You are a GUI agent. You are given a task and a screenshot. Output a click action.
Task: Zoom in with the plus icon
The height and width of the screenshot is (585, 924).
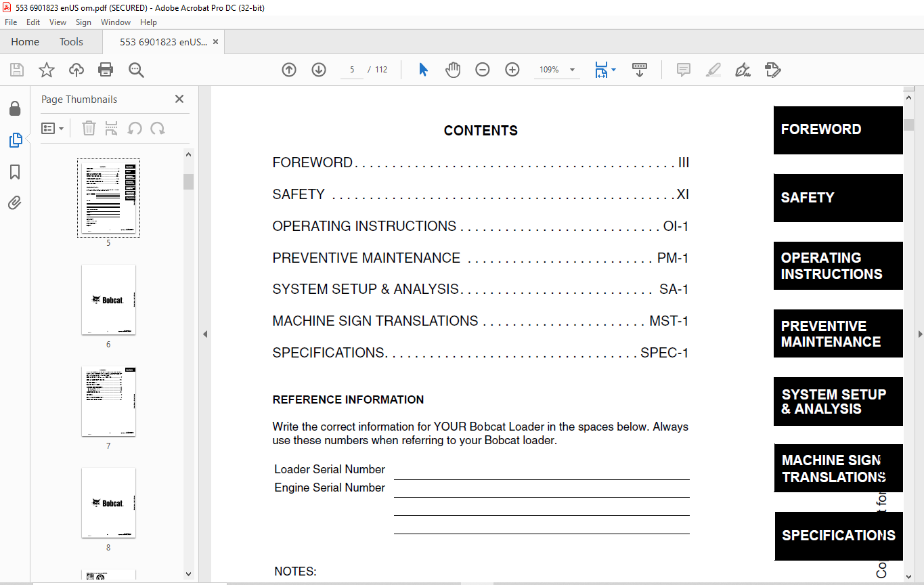point(512,70)
